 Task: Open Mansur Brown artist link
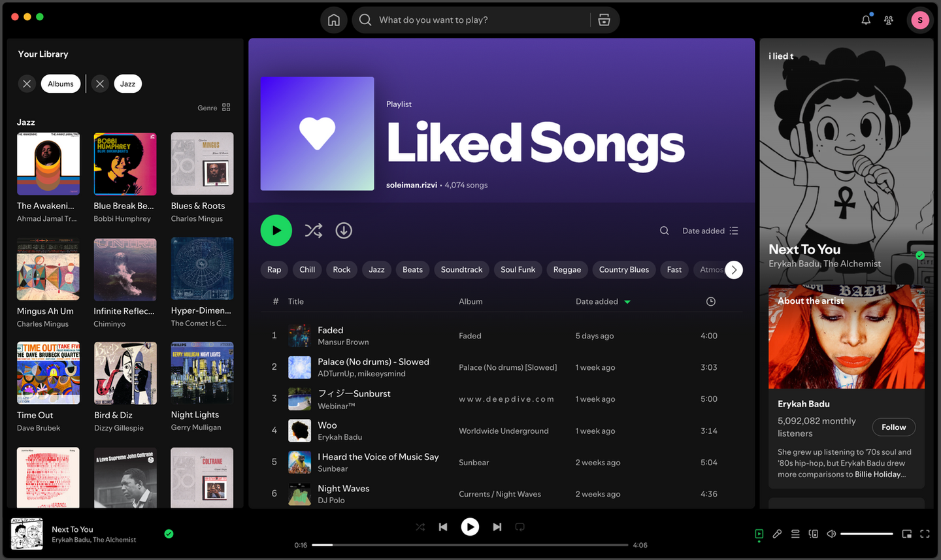pos(343,342)
